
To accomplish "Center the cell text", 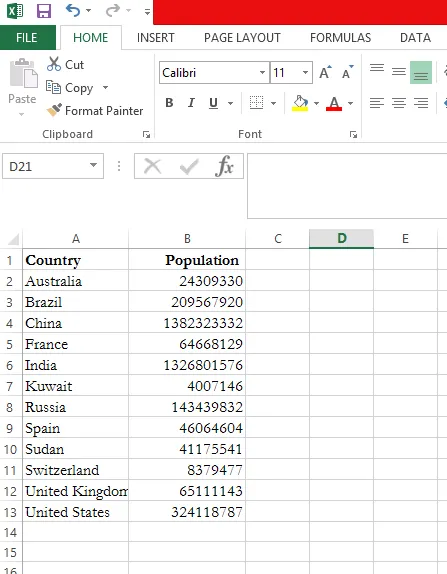I will pyautogui.click(x=399, y=103).
